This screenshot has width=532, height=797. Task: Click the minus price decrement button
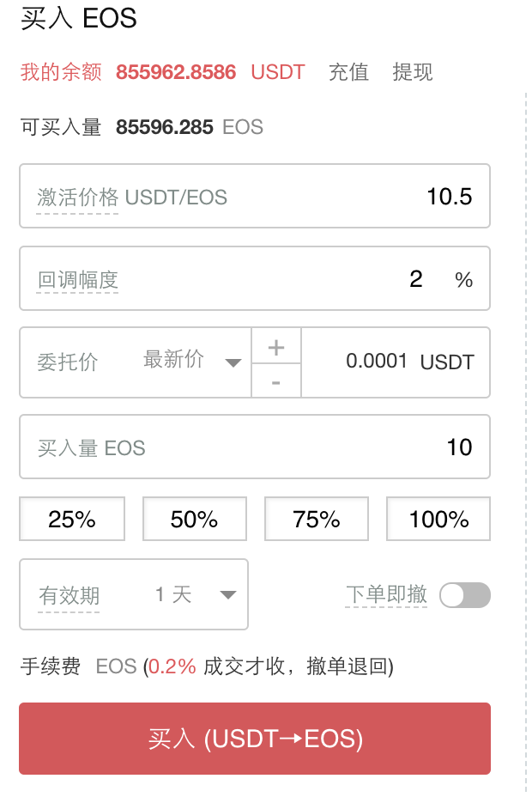[x=275, y=381]
